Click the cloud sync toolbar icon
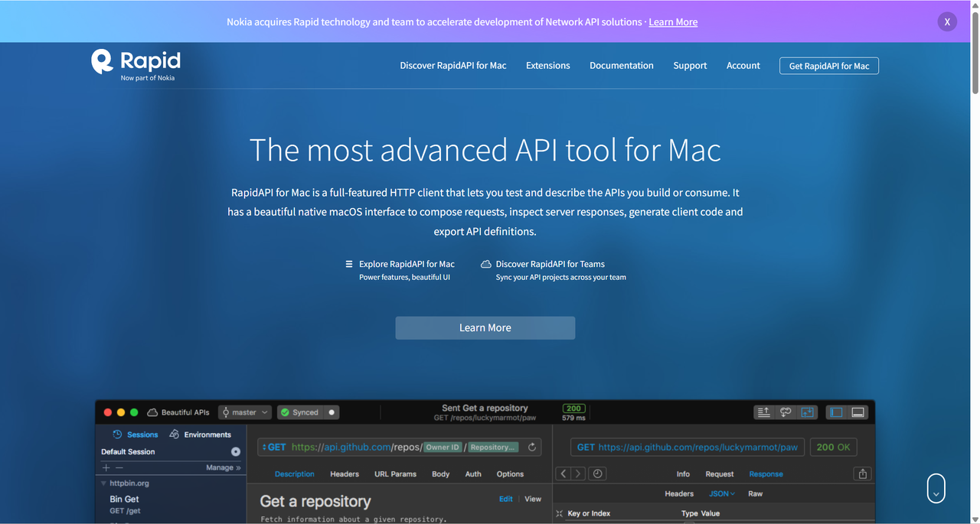Screen dimensions: 980x524 (x=786, y=412)
